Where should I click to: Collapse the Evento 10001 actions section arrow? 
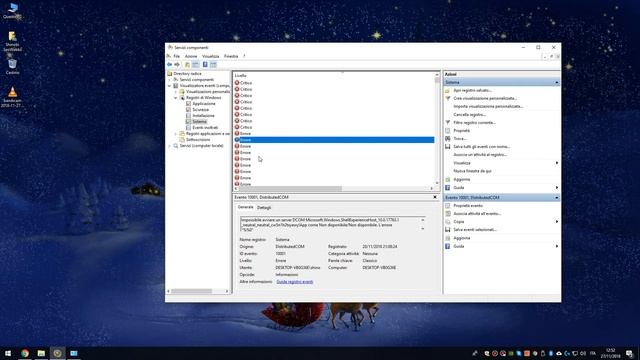point(556,198)
